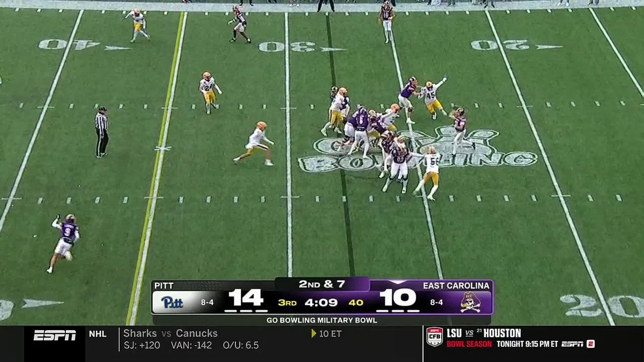Click the ESPN logo in the ticker
The image size is (644, 362).
(x=55, y=335)
